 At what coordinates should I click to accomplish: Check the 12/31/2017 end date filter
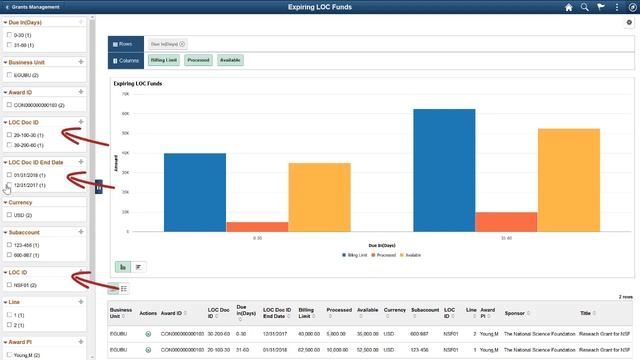click(x=9, y=185)
